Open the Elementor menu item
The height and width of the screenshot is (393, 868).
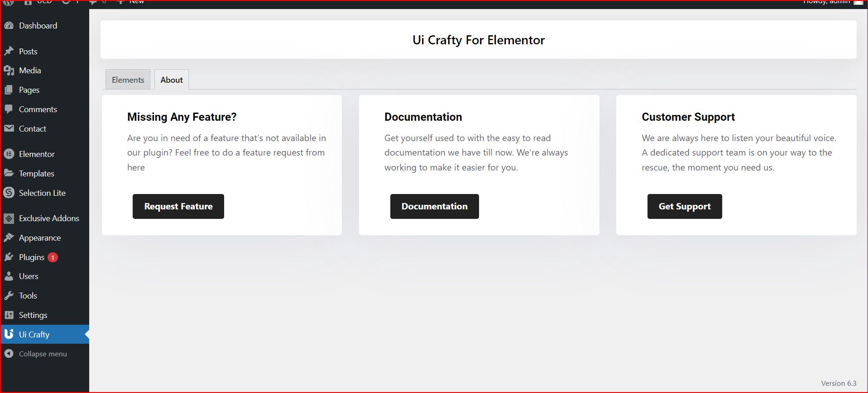[45, 154]
